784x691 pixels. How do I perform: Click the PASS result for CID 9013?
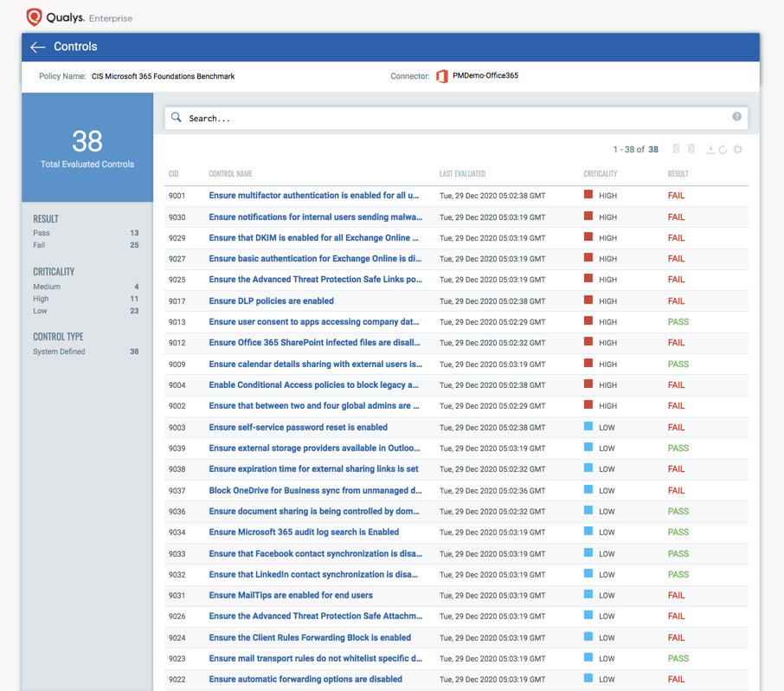[678, 322]
